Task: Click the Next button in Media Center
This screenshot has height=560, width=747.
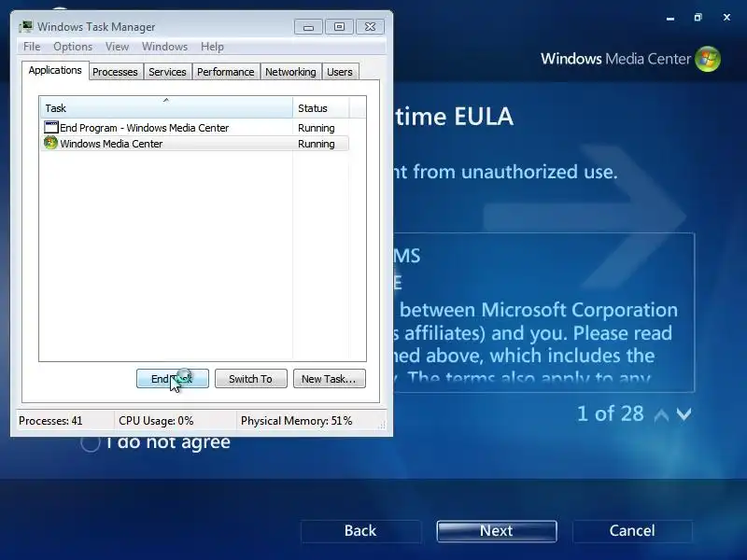Action: pos(497,530)
